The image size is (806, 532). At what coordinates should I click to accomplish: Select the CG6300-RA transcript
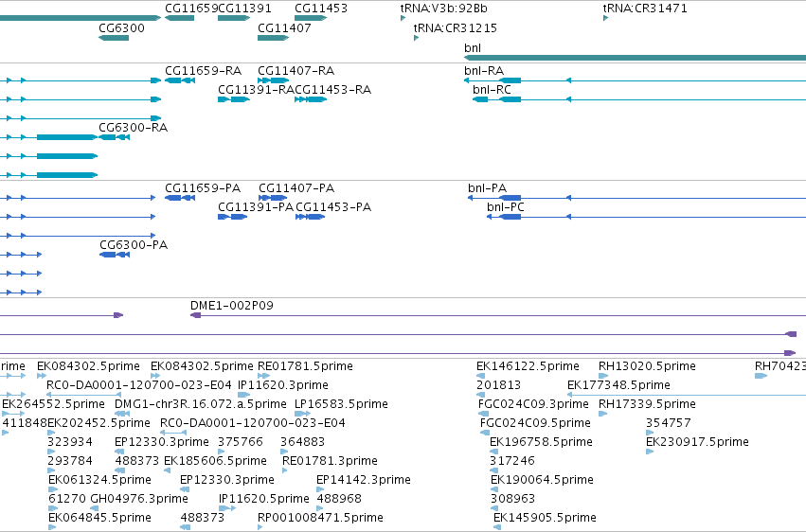[x=114, y=137]
